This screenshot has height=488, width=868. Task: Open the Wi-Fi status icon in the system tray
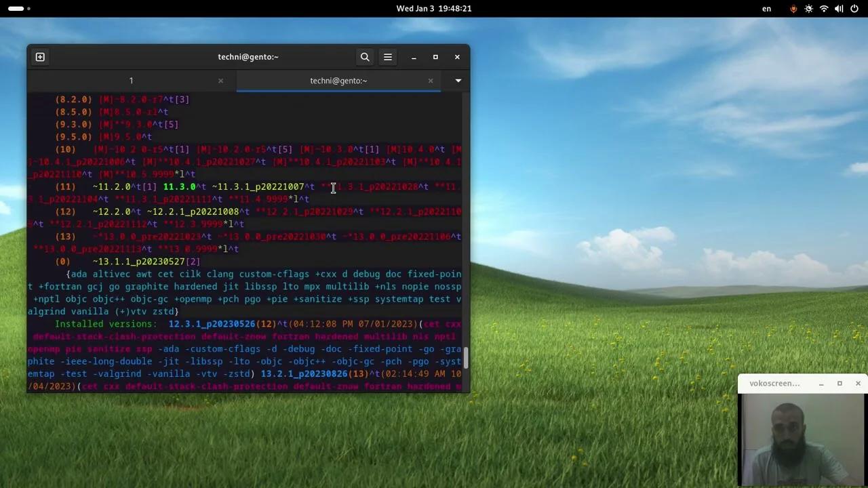coord(824,8)
